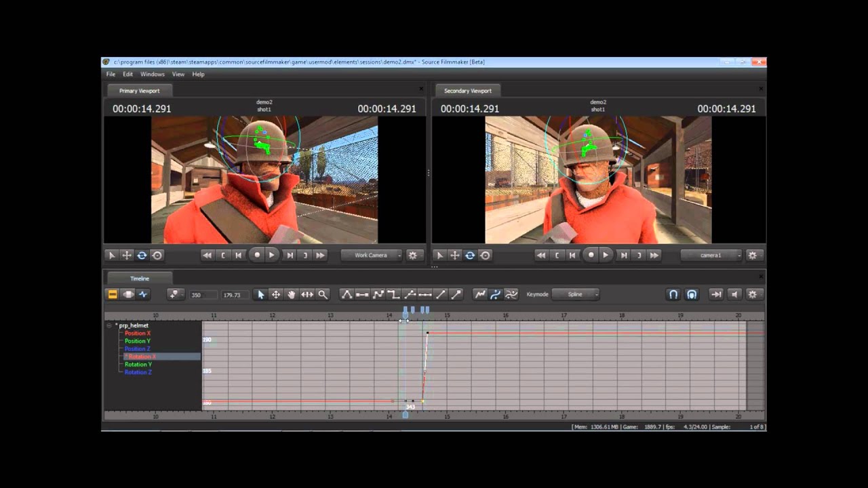
Task: Toggle record in the secondary viewport
Action: click(591, 256)
